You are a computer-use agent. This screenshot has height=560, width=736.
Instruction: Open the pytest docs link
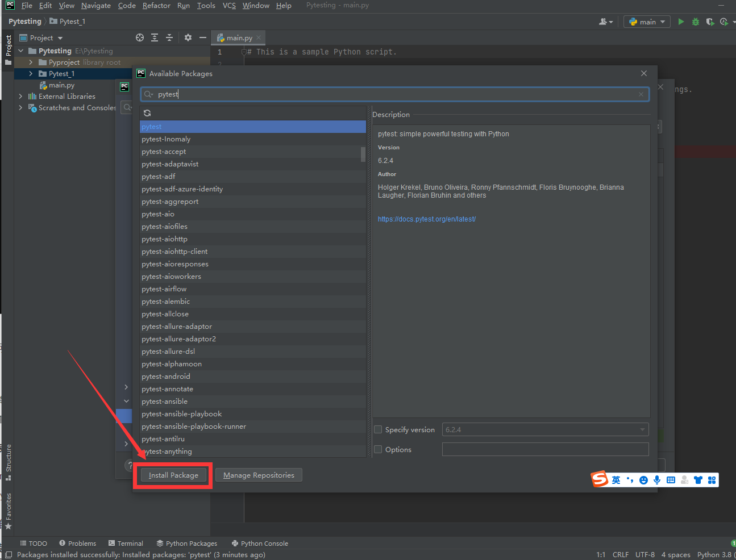[x=427, y=219]
